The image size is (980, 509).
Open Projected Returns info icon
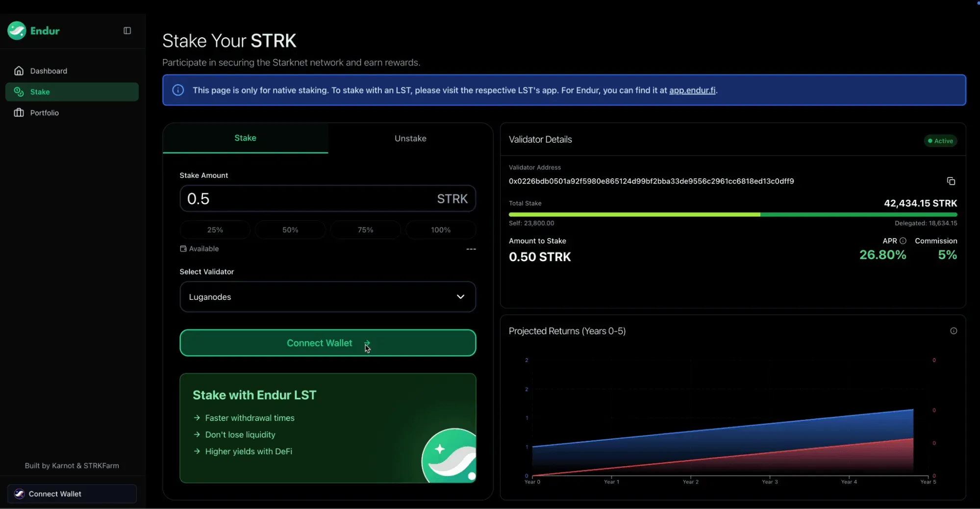coord(954,331)
